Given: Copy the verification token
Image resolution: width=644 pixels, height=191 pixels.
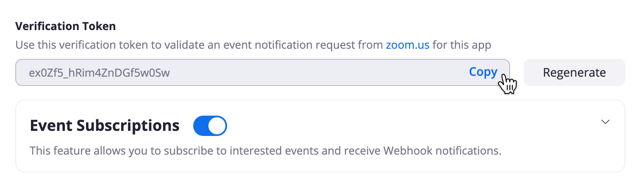Looking at the screenshot, I should tap(483, 72).
